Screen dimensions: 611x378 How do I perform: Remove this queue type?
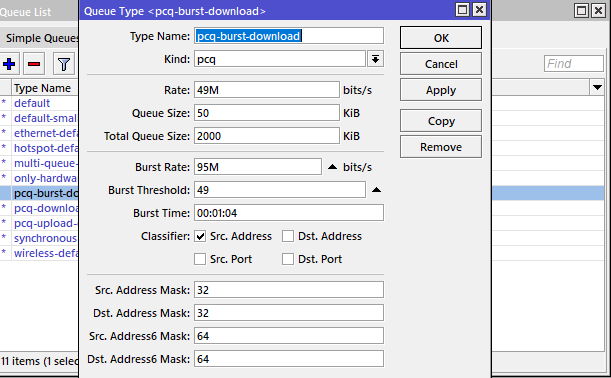coord(441,147)
